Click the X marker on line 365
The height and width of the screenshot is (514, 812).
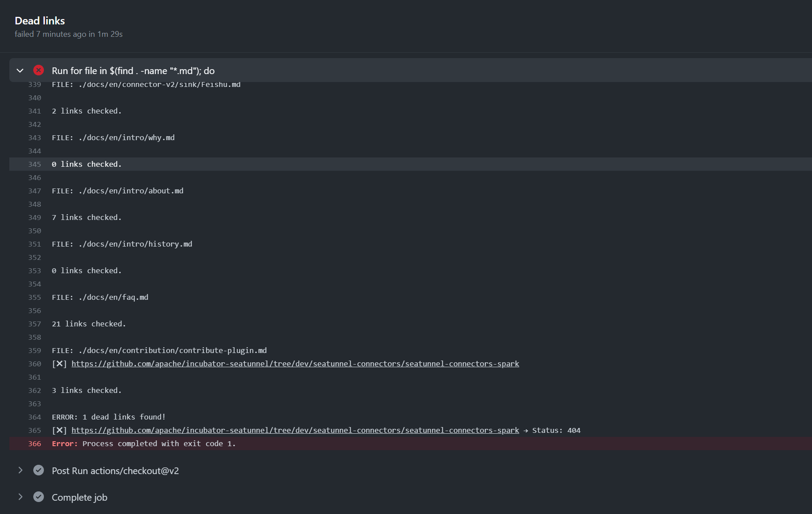[x=59, y=430]
